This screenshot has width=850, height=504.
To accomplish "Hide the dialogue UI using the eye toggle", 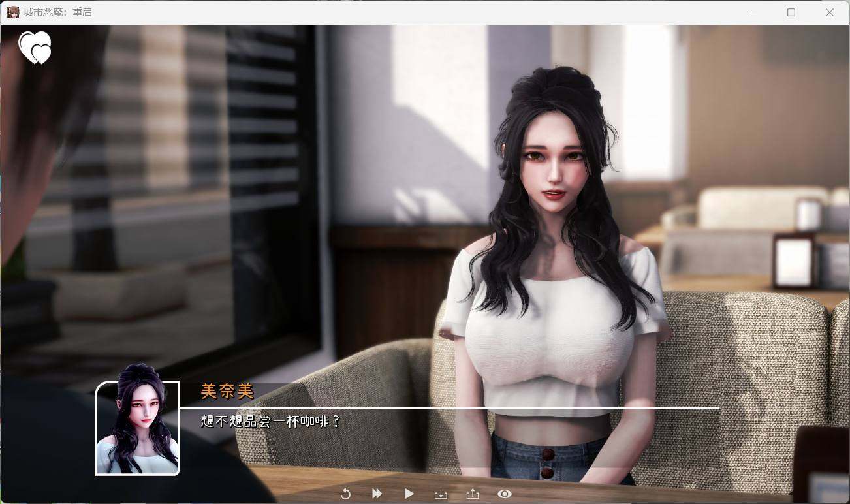I will click(x=503, y=494).
